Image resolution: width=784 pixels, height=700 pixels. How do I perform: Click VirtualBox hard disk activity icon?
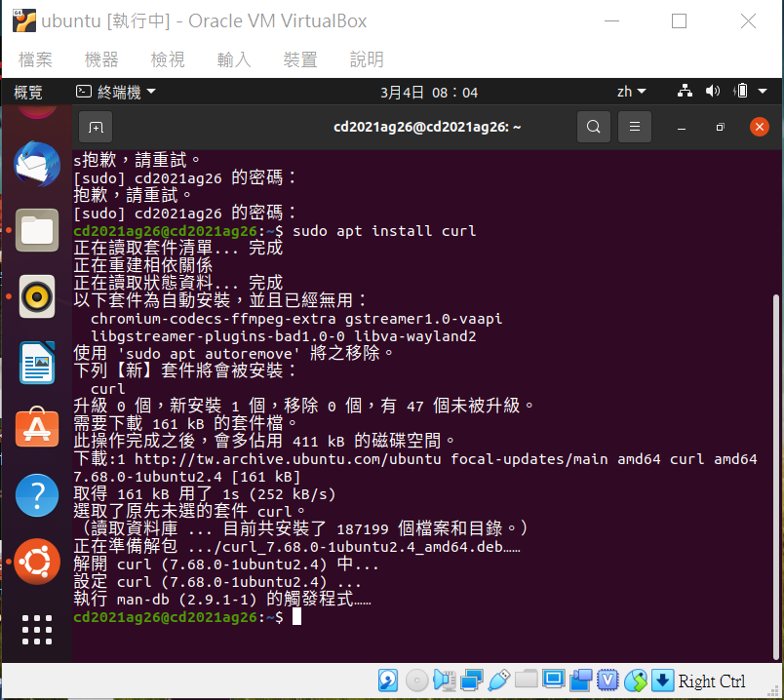pyautogui.click(x=388, y=681)
